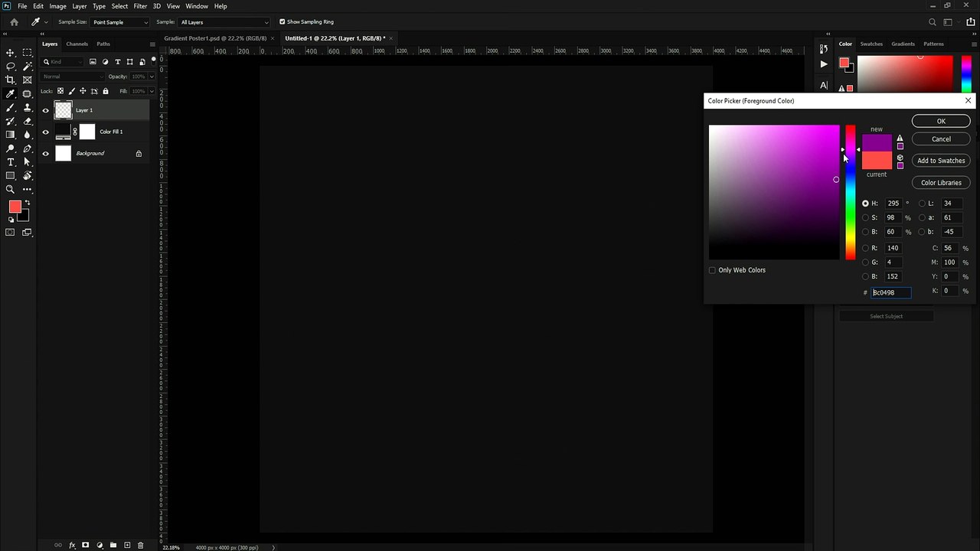Open the Filter menu
Viewport: 980px width, 551px height.
coord(140,6)
